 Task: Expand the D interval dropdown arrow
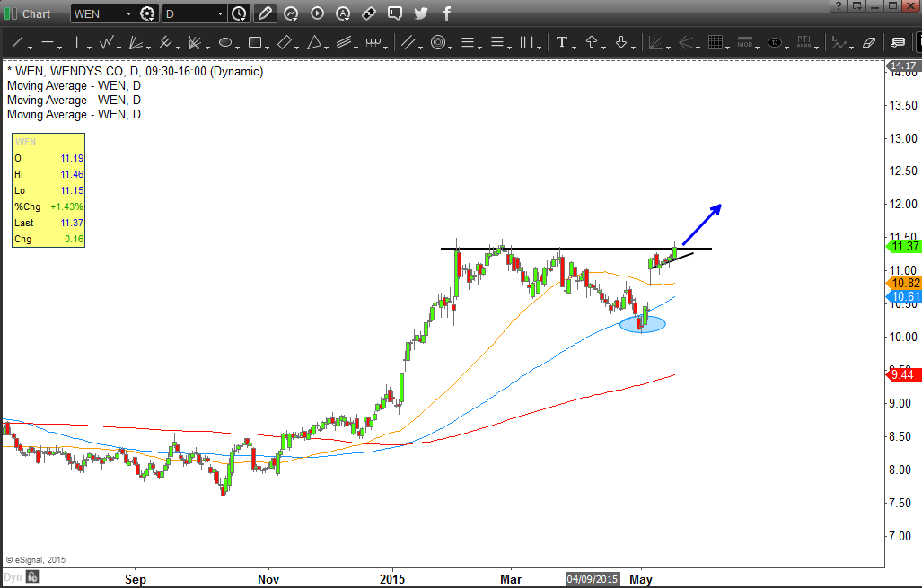click(x=221, y=13)
